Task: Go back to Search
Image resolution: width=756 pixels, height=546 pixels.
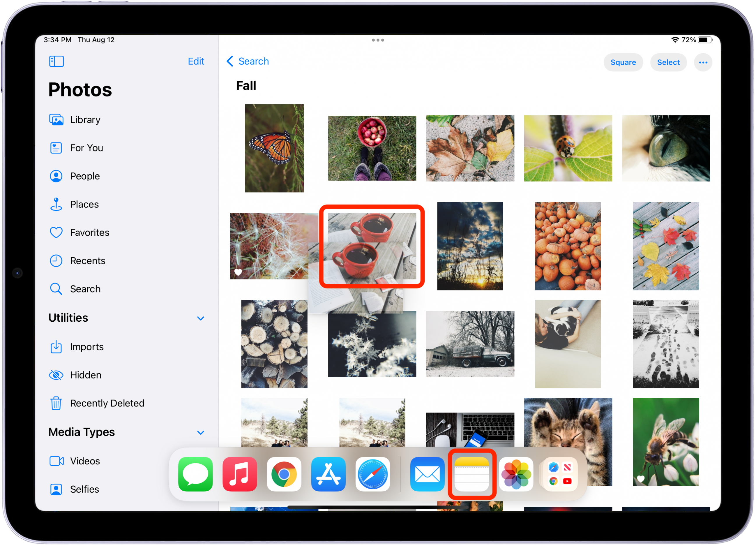Action: point(248,61)
